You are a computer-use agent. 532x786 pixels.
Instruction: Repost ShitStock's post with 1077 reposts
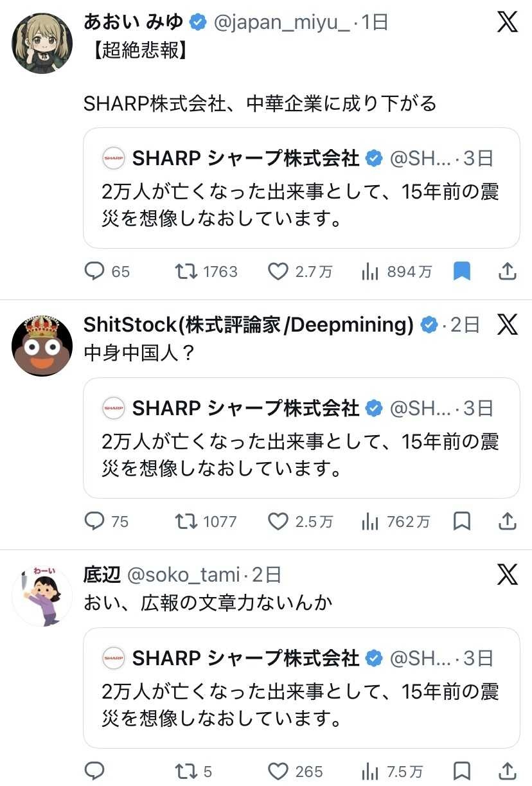pyautogui.click(x=186, y=521)
